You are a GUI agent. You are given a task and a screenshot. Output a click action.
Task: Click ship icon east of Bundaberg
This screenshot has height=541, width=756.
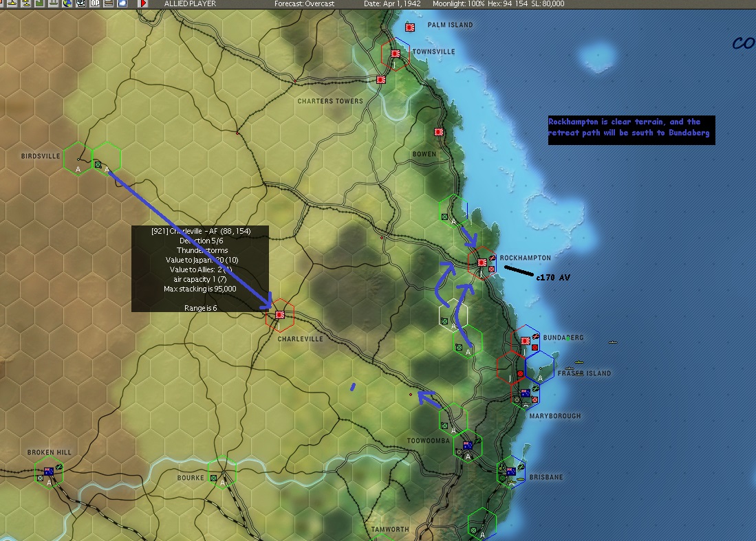[613, 342]
